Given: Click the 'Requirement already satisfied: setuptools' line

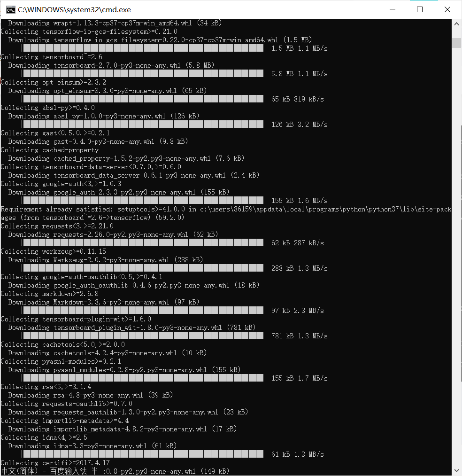Looking at the screenshot, I should point(226,213).
